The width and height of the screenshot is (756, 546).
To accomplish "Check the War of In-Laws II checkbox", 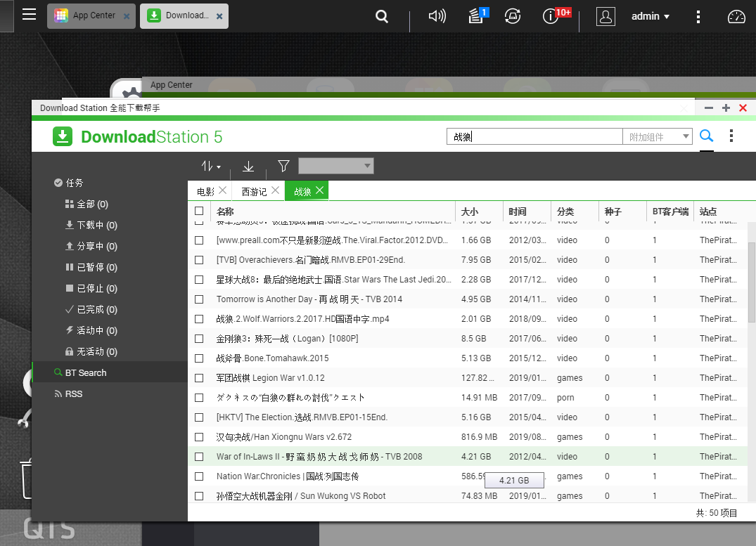I will 199,457.
